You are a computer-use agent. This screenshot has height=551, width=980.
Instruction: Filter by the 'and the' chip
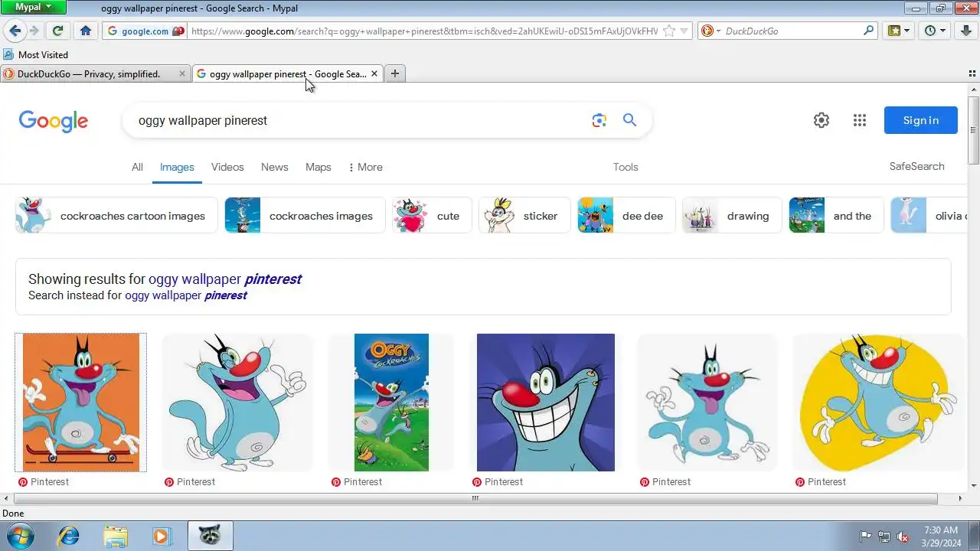836,216
